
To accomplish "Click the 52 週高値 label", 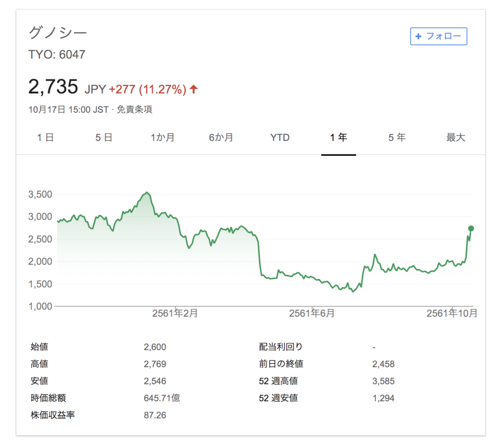I will coord(278,381).
